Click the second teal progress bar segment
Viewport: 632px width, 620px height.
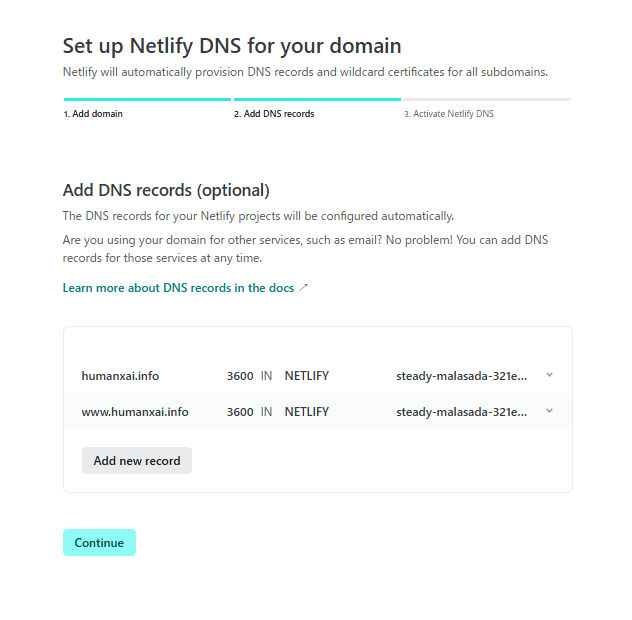tap(317, 100)
